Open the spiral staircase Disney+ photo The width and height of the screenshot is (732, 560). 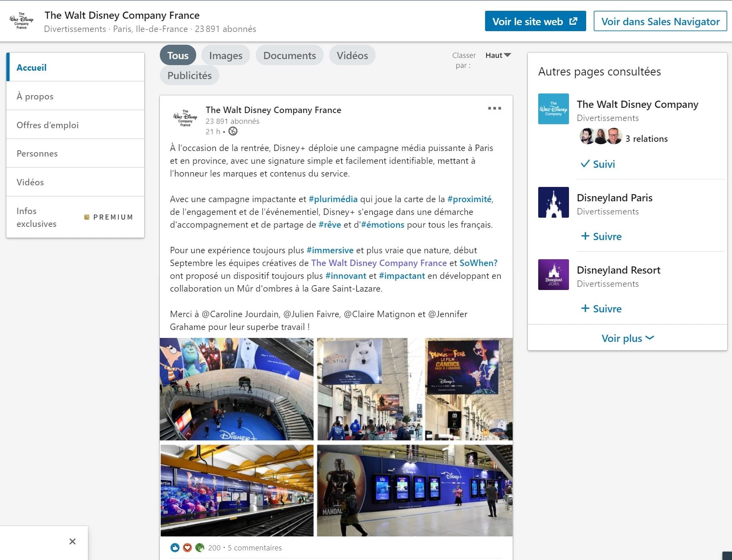click(237, 389)
